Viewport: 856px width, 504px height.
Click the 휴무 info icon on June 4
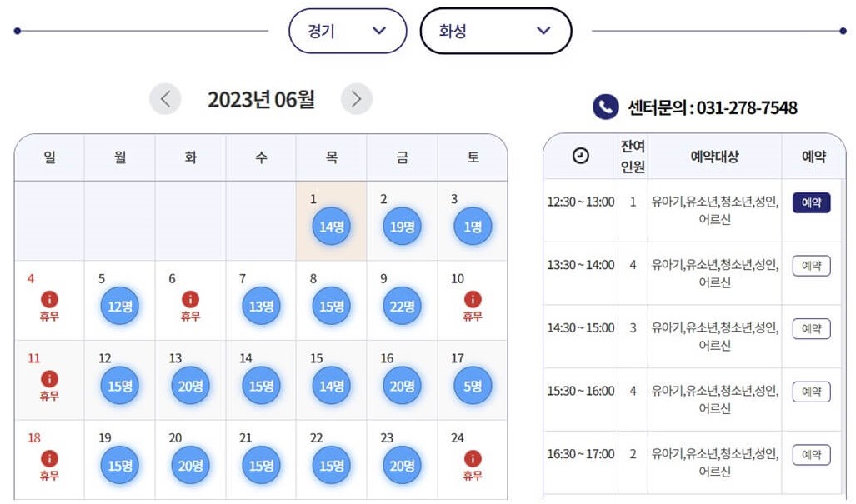pyautogui.click(x=48, y=297)
